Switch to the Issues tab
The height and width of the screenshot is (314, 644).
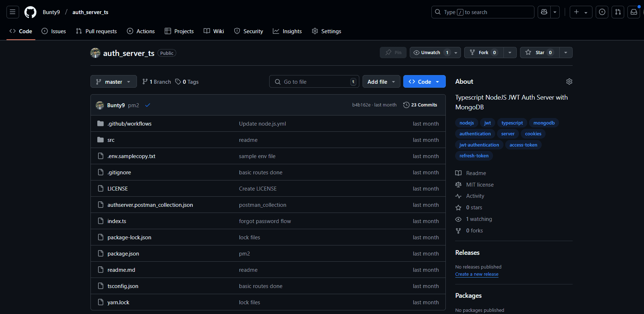tap(54, 31)
